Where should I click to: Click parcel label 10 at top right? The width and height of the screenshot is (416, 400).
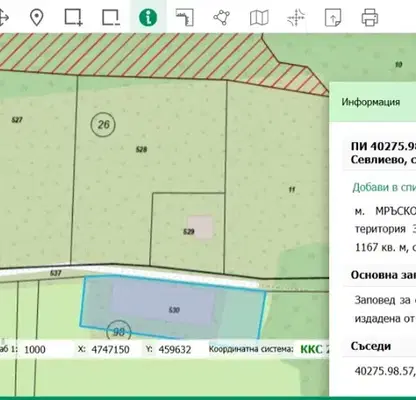[399, 65]
